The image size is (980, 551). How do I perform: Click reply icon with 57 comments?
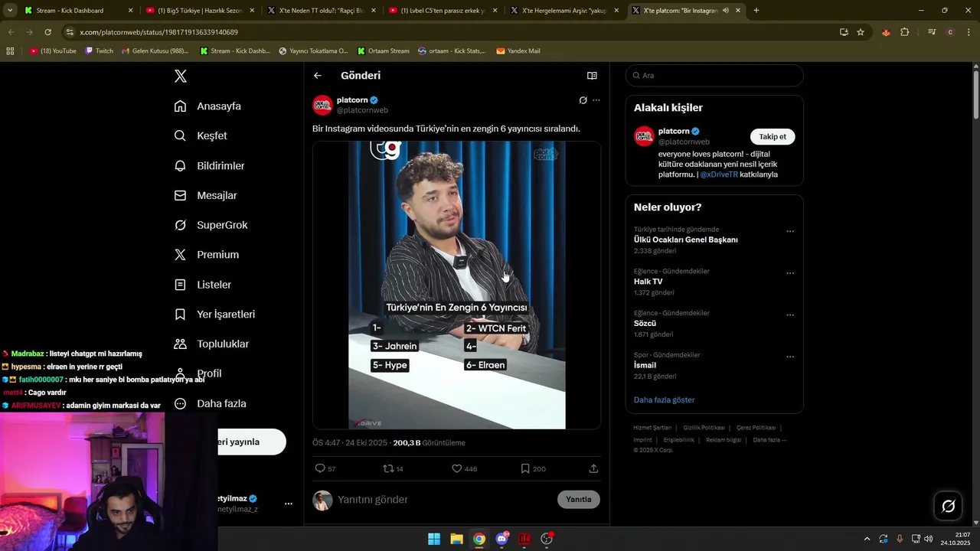point(325,468)
